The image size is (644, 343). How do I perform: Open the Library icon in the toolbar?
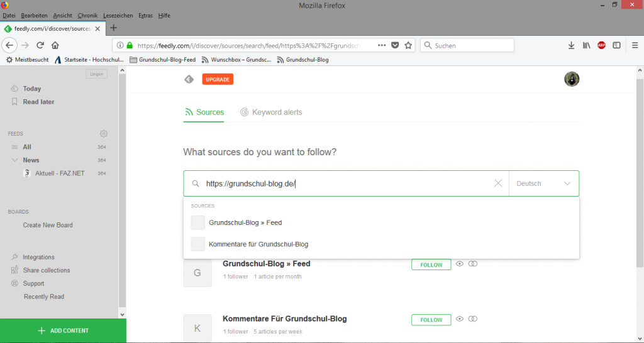(586, 45)
